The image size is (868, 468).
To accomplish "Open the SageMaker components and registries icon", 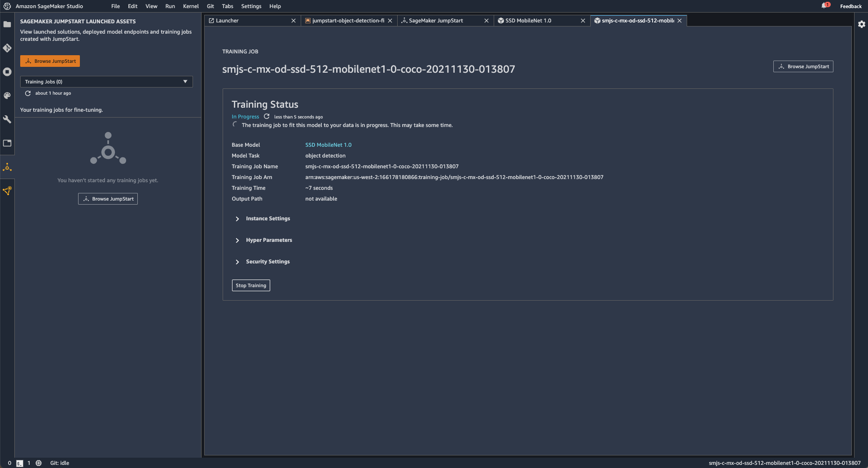I will (7, 191).
